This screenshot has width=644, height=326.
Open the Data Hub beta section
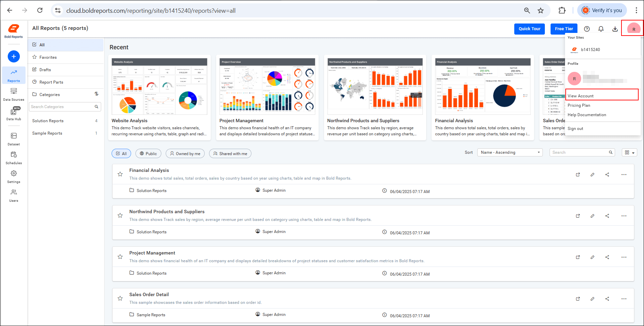[14, 113]
